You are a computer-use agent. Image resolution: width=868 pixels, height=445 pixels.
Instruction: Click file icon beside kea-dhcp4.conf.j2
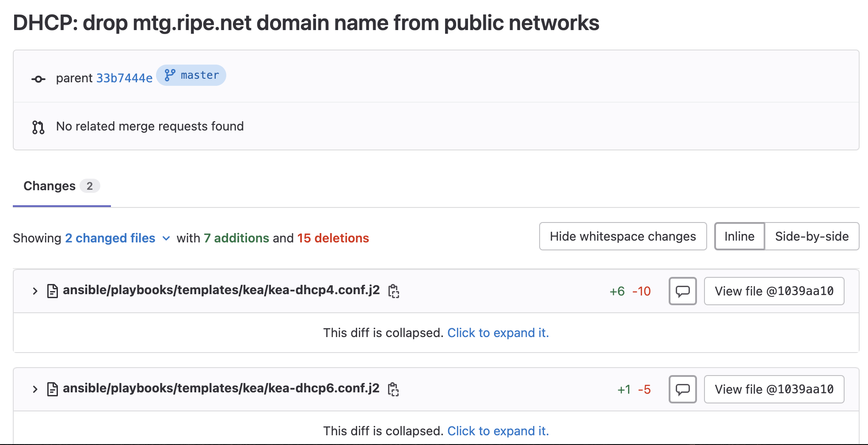[x=53, y=291]
